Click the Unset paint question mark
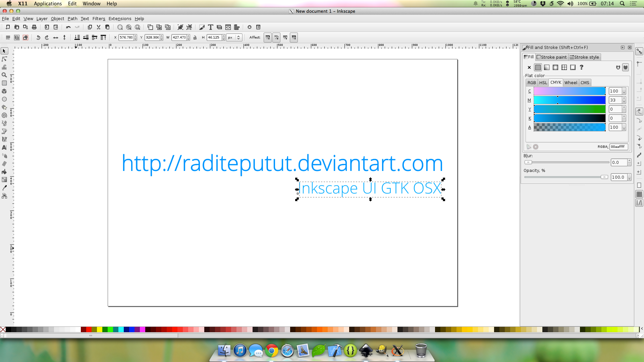The image size is (644, 362). (582, 67)
